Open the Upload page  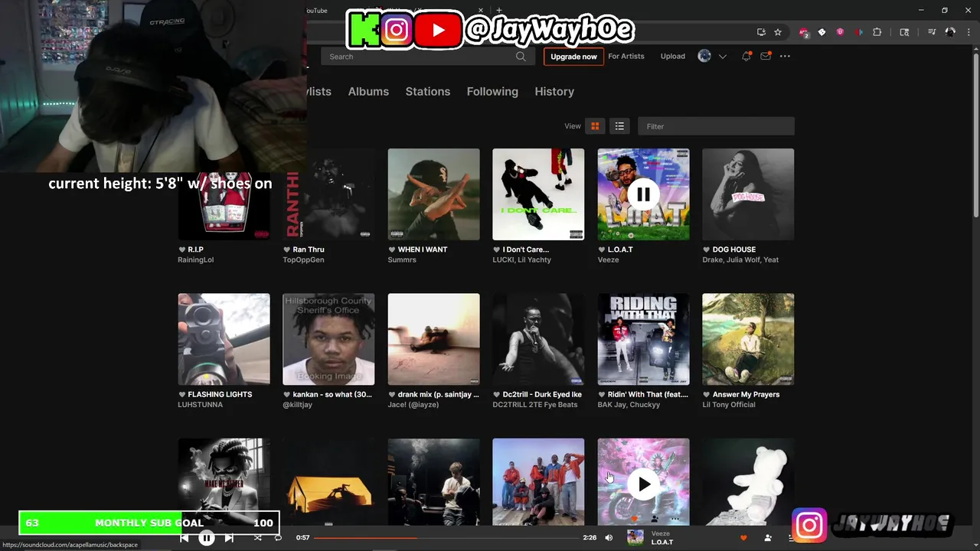(x=673, y=57)
